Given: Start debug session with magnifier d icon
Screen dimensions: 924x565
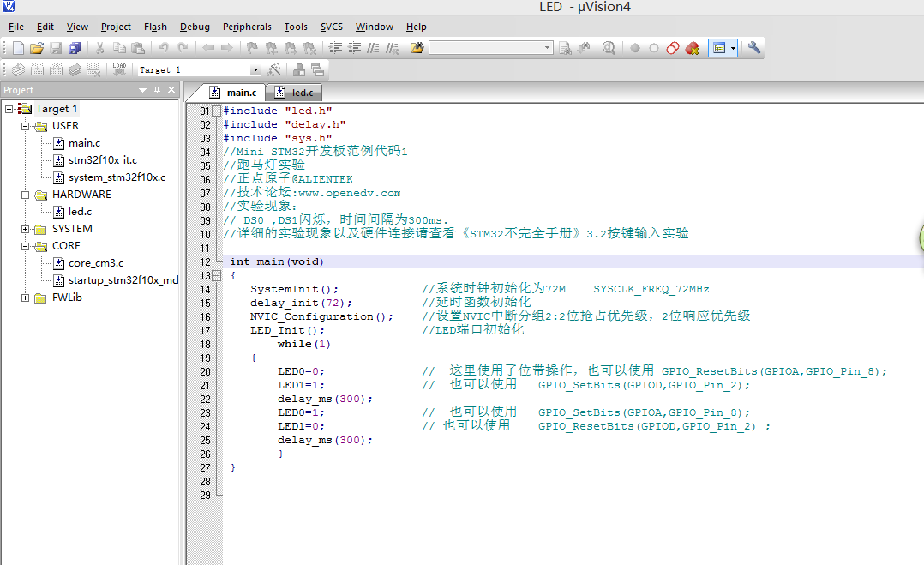Looking at the screenshot, I should 609,48.
